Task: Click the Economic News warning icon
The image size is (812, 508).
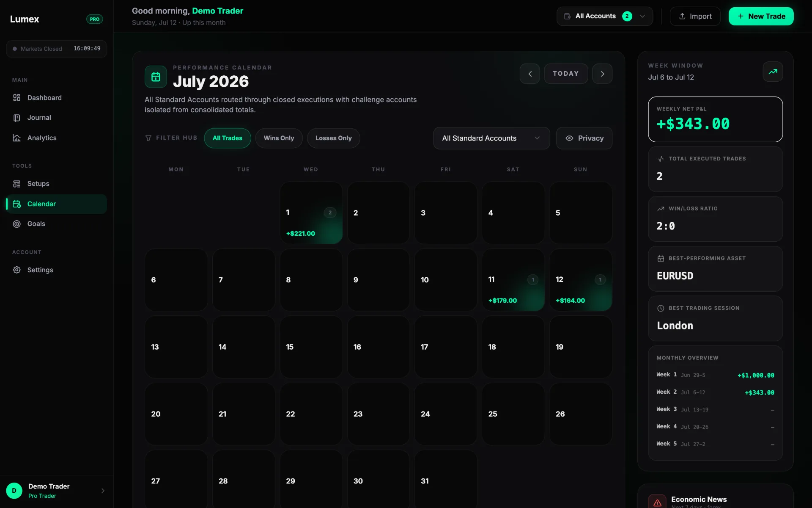Action: [657, 502]
